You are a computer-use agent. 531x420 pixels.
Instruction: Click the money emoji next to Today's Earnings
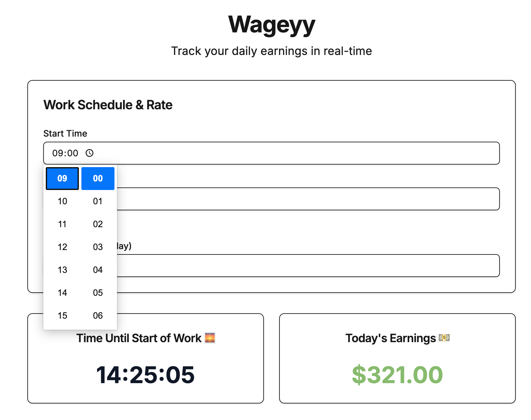pos(445,338)
